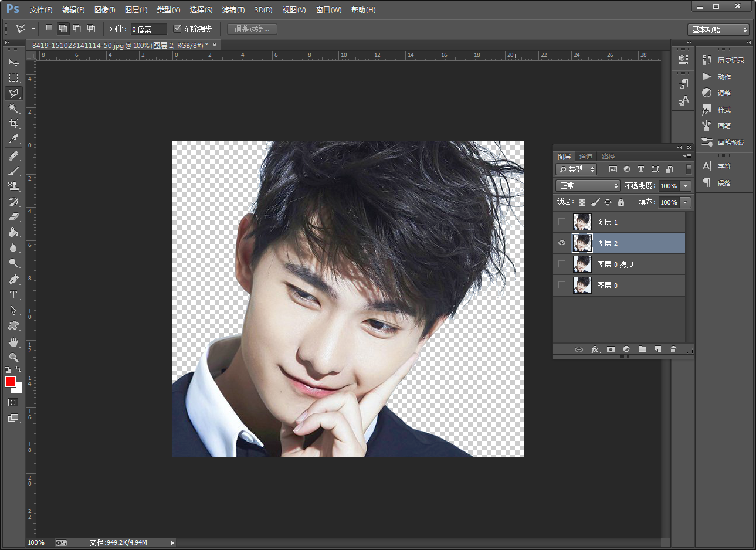Open the opacity 不透明度 slider arrow
This screenshot has width=756, height=550.
pos(685,186)
